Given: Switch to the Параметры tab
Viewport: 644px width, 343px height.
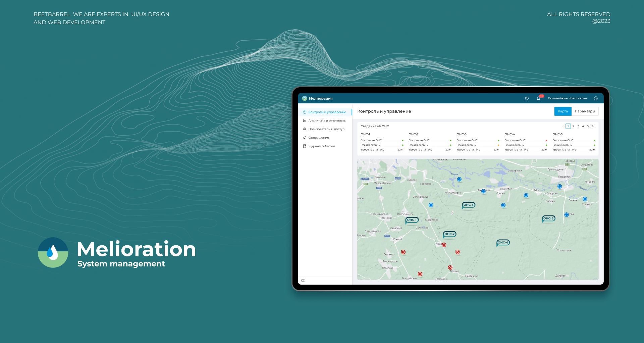Looking at the screenshot, I should click(x=585, y=111).
